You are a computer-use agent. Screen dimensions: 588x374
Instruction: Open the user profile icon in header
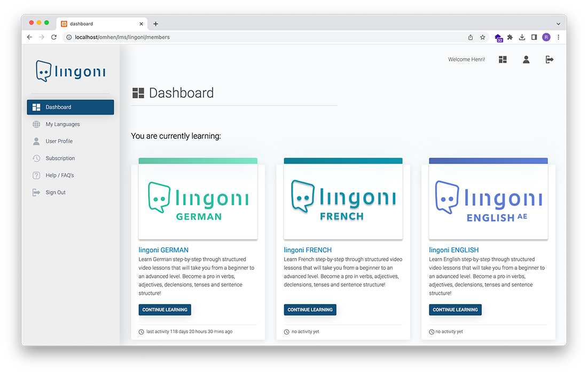pos(526,60)
